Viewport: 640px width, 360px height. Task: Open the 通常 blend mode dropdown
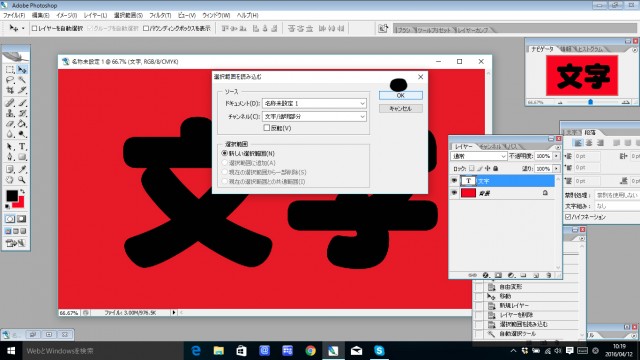click(479, 156)
